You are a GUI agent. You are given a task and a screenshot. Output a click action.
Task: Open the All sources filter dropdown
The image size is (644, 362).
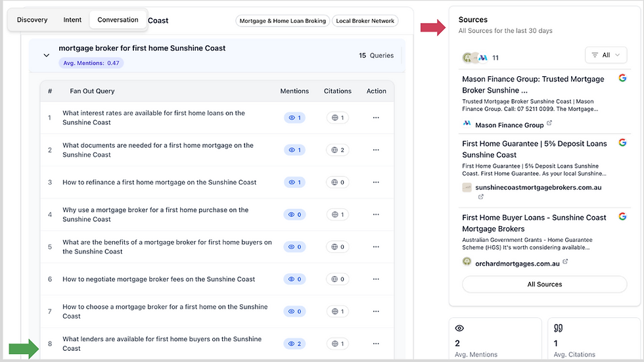tap(605, 55)
